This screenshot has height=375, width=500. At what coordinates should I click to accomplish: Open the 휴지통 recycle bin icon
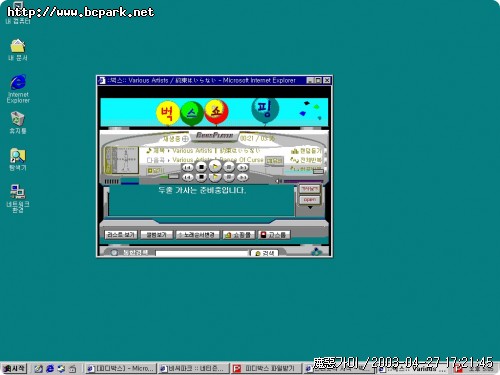[18, 123]
